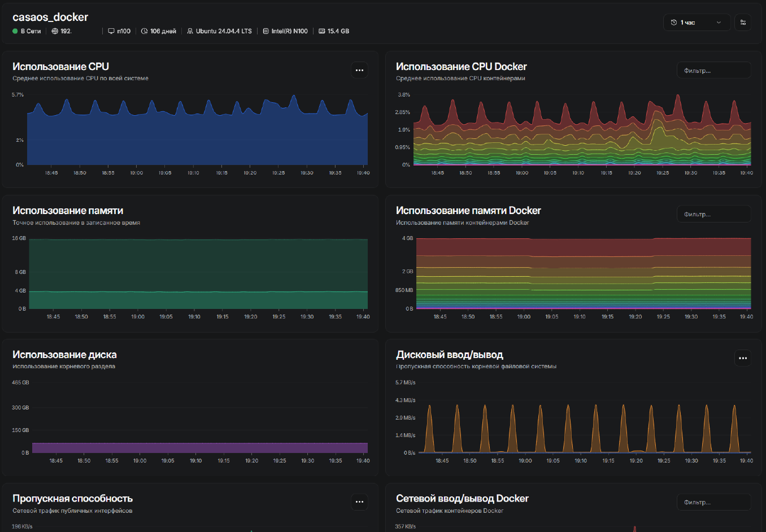
Task: Click the green memory usage chart area
Action: point(198,265)
